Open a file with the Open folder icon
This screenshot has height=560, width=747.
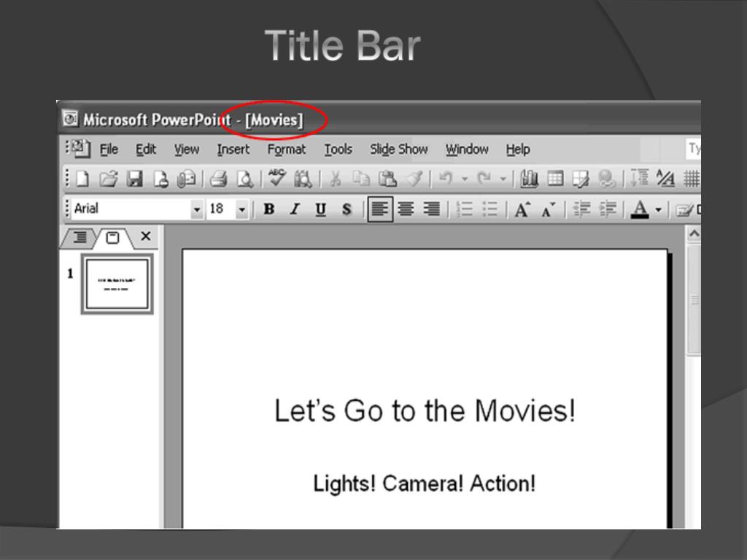click(109, 179)
